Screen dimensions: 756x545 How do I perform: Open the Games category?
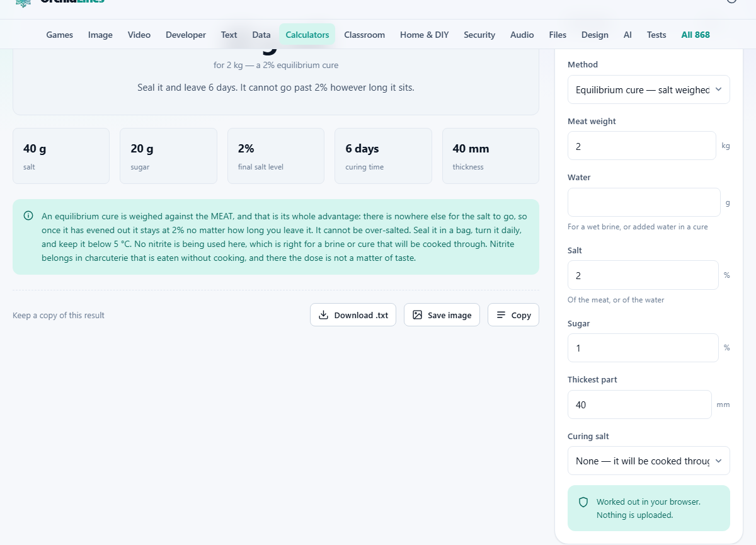click(60, 35)
